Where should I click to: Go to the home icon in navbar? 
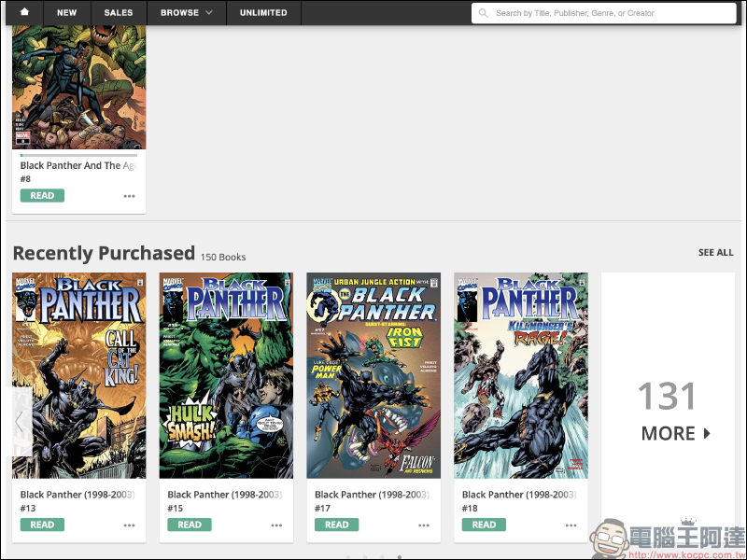pyautogui.click(x=24, y=12)
